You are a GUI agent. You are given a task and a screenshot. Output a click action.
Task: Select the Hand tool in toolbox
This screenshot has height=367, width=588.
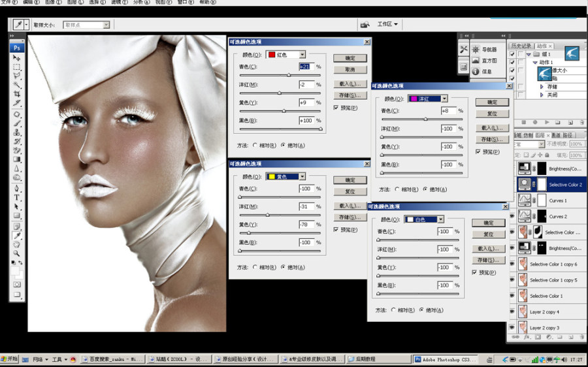[17, 244]
